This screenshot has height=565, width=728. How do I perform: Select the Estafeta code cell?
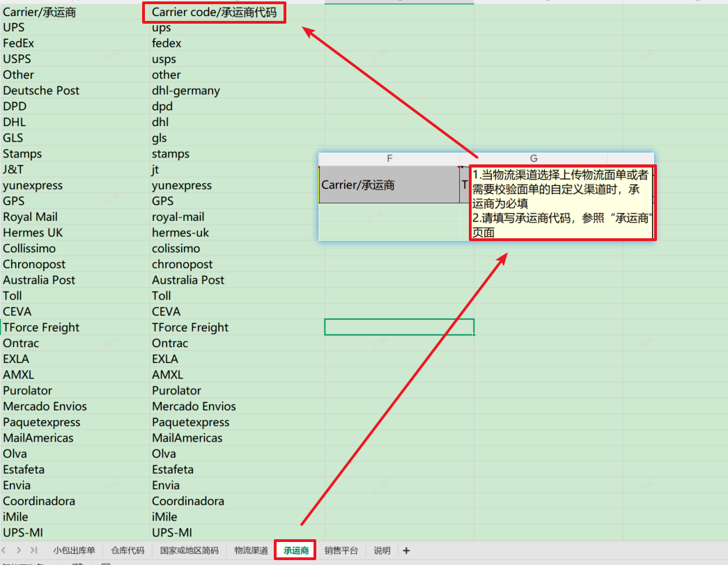(x=237, y=470)
